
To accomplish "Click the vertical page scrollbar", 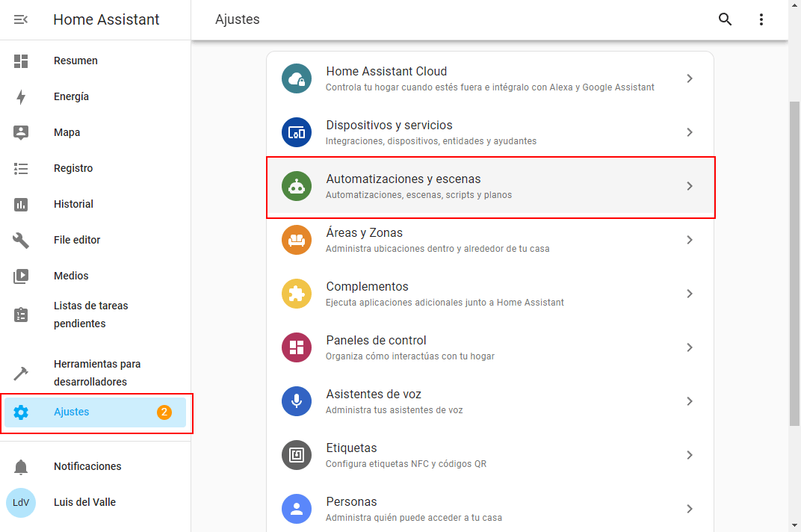I will tap(794, 262).
